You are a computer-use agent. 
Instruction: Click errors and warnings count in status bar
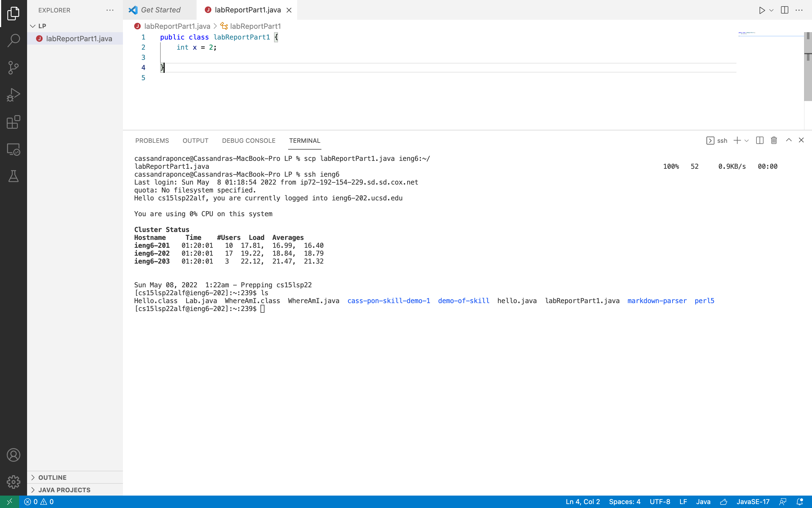click(x=39, y=502)
